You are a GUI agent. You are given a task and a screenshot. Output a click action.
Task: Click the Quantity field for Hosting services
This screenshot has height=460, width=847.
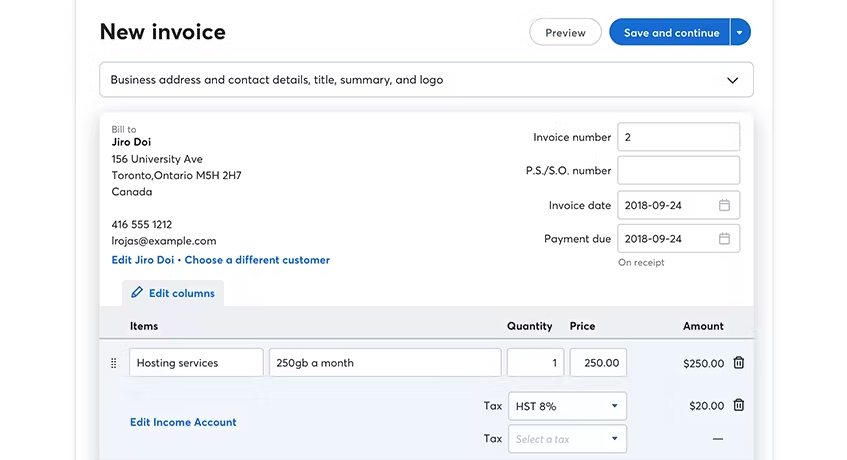pos(535,363)
